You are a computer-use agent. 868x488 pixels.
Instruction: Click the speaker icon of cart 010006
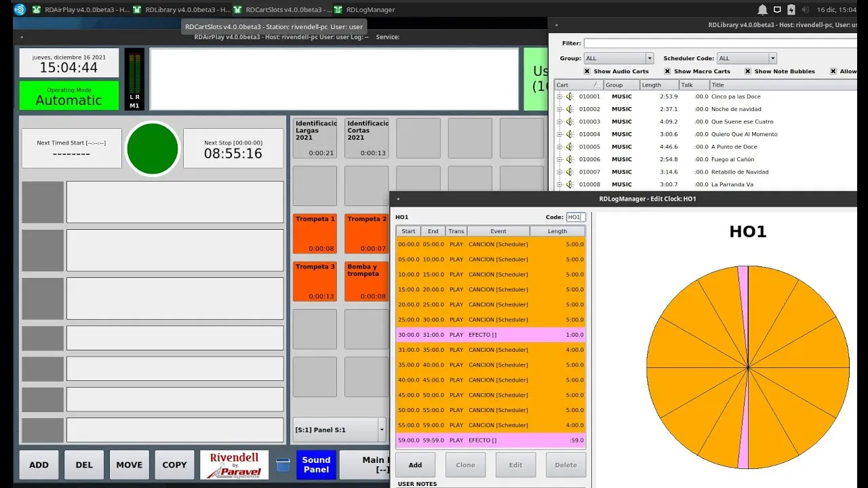click(570, 159)
